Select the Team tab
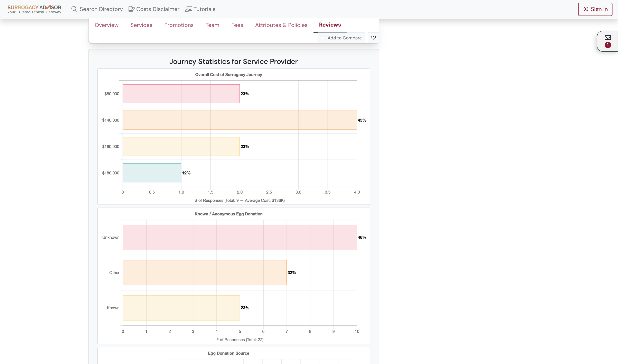618x364 pixels. point(212,25)
